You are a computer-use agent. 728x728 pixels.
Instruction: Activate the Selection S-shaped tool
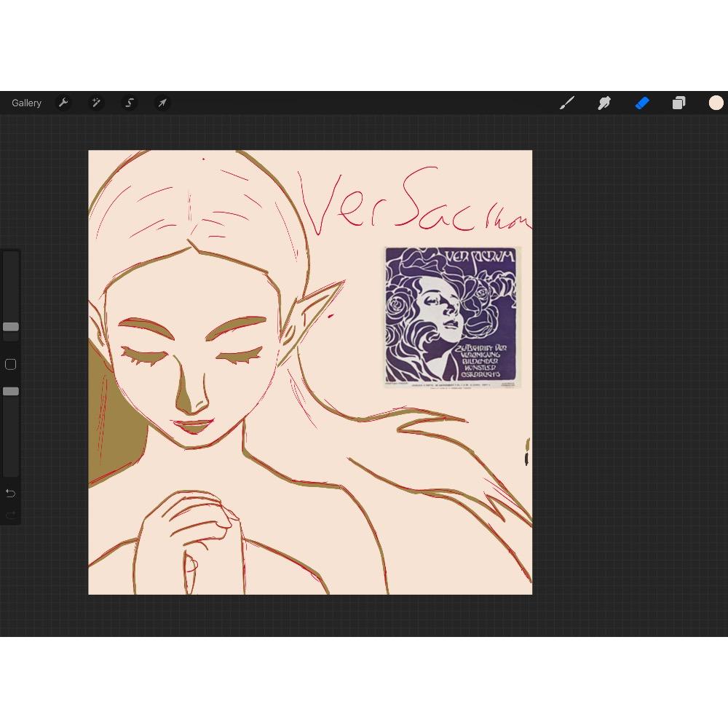(130, 103)
